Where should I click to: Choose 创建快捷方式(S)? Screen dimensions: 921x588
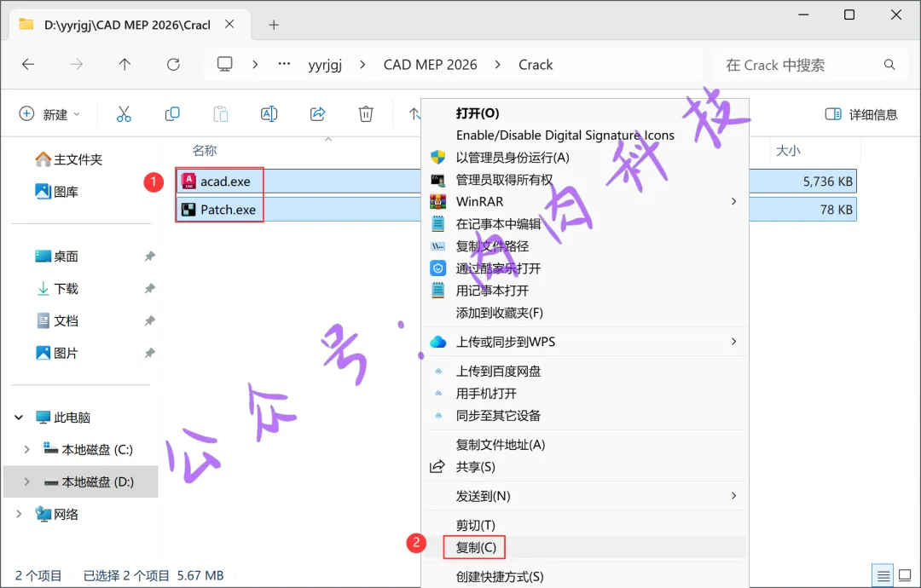click(x=500, y=577)
